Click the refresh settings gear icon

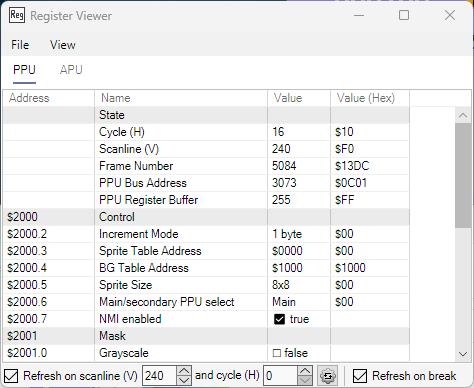point(327,376)
